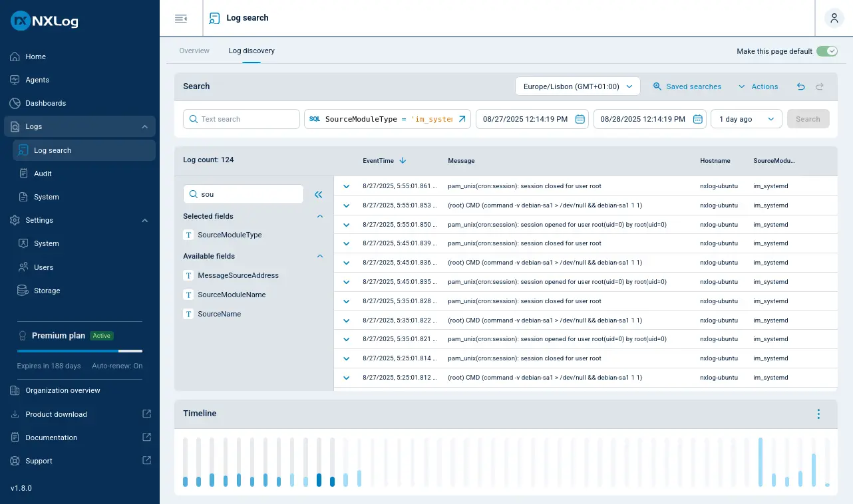The height and width of the screenshot is (504, 853).
Task: Open Agents in the sidebar
Action: [x=80, y=80]
